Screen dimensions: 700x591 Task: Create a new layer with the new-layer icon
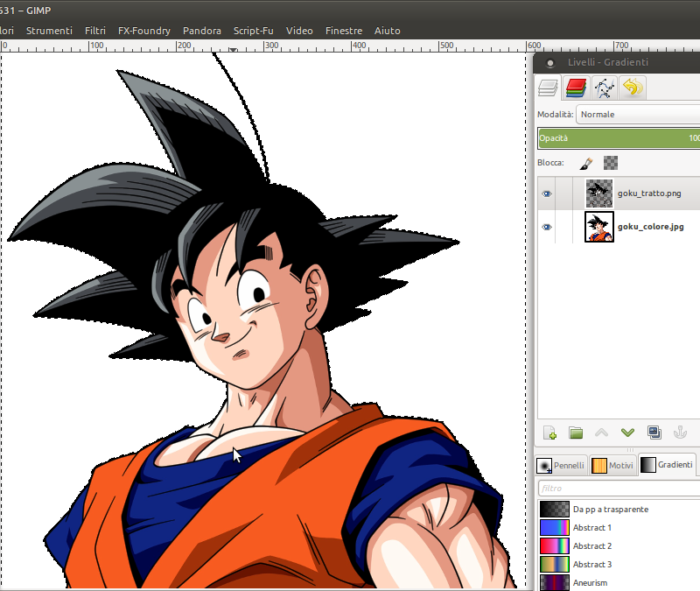click(550, 433)
